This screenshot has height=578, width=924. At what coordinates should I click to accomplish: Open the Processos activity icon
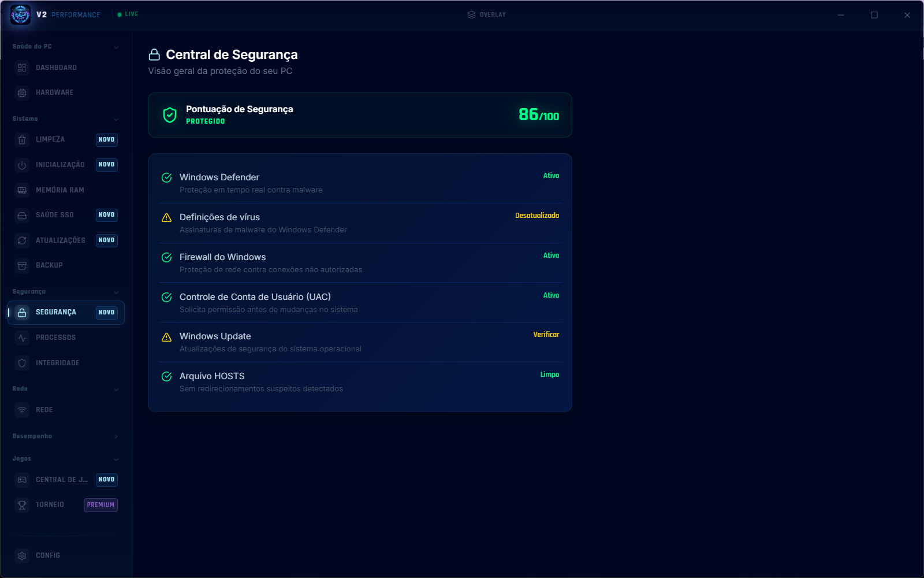click(x=22, y=338)
